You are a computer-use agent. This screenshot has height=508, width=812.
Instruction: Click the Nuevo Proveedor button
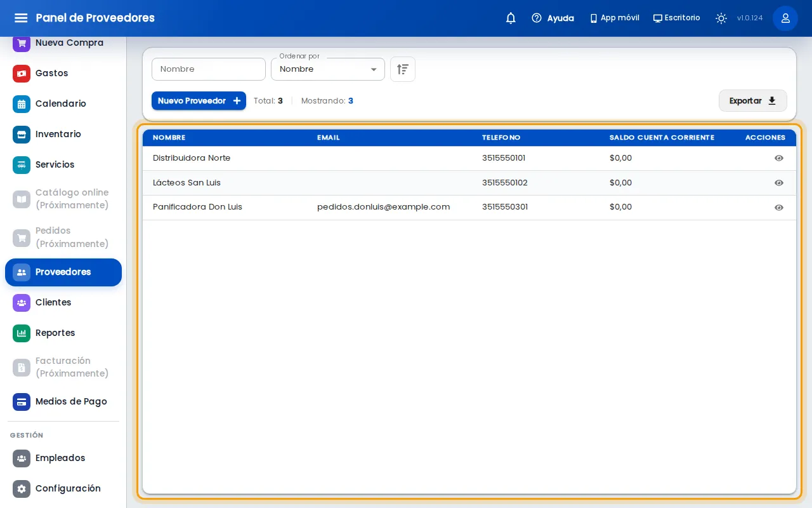pyautogui.click(x=199, y=101)
